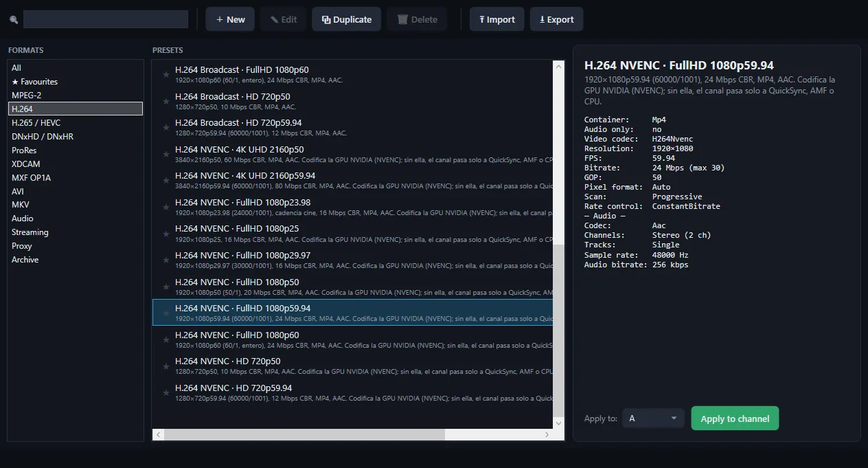Show All formats
Viewport: 868px width, 468px height.
pyautogui.click(x=76, y=68)
